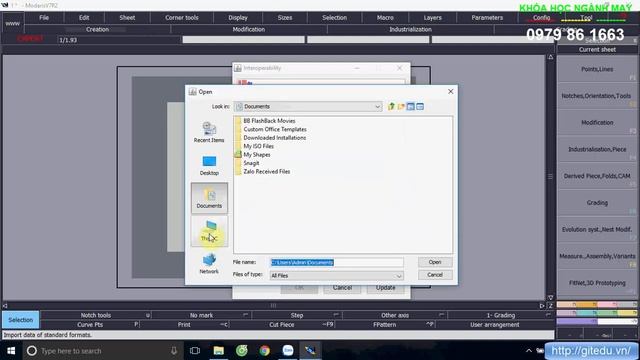The height and width of the screenshot is (360, 640).
Task: Expand Notches,Orientation,Tools category in right panel
Action: point(597,96)
